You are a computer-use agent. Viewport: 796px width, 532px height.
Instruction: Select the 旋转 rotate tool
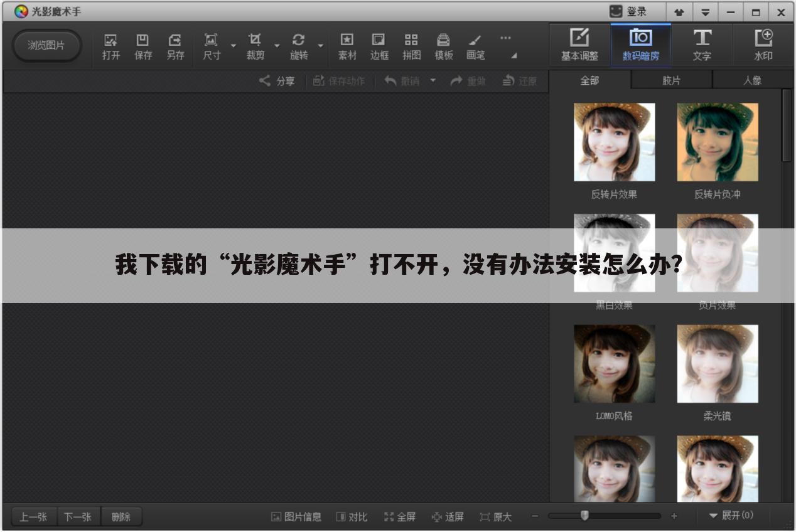pos(299,46)
